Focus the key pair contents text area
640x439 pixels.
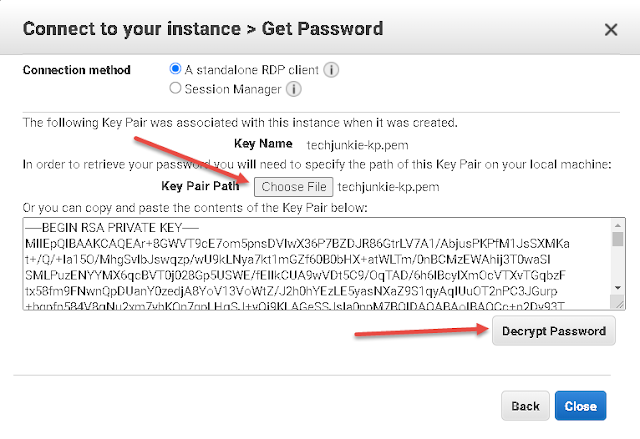click(x=317, y=264)
